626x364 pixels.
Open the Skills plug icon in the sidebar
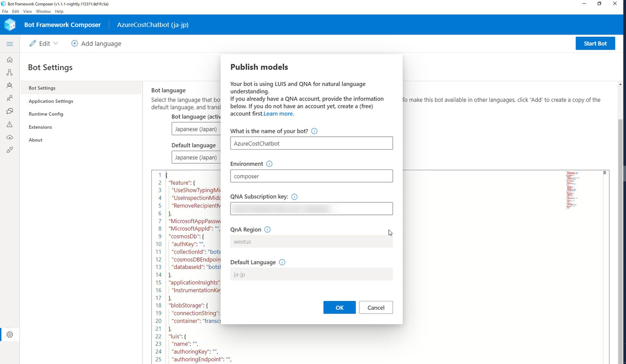coord(9,150)
